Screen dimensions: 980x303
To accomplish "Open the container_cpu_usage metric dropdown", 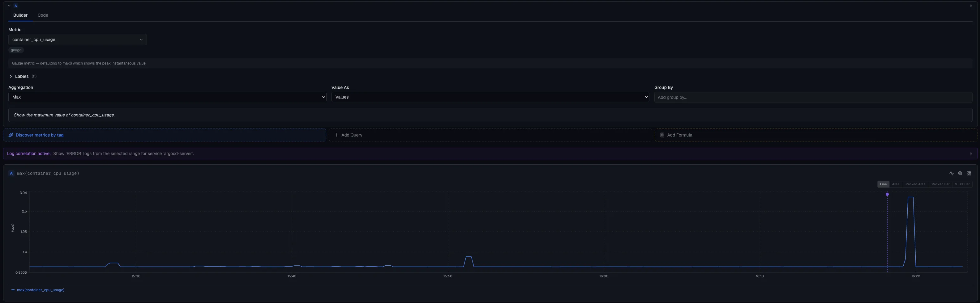I will 78,40.
